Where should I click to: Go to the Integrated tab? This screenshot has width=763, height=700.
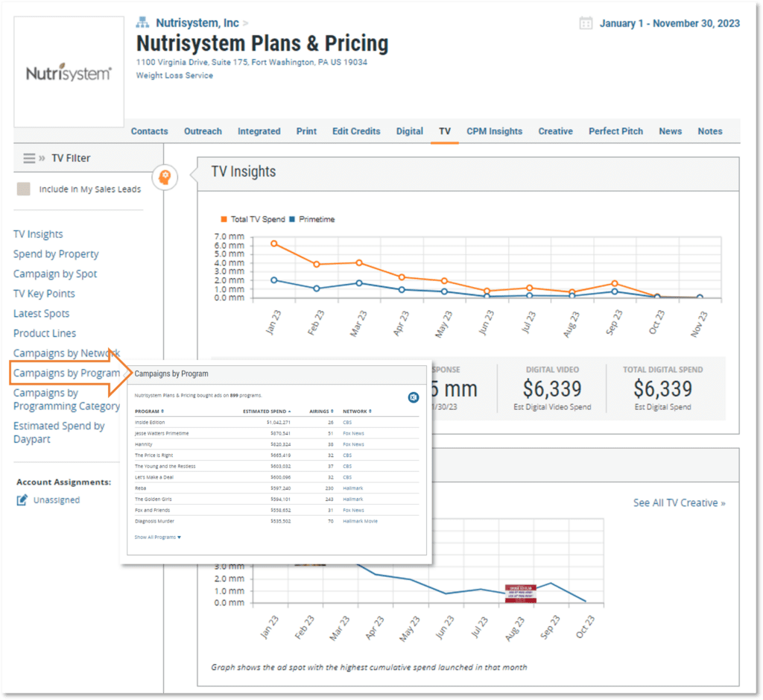click(259, 131)
